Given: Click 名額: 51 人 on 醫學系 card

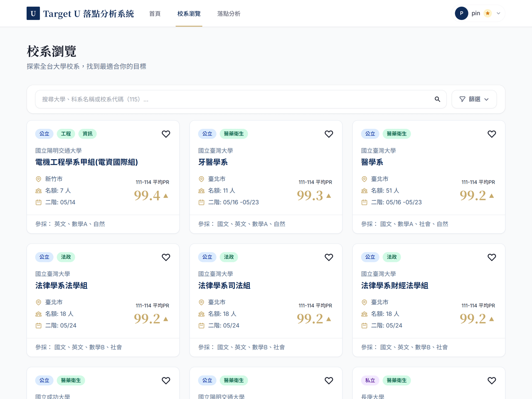Looking at the screenshot, I should pyautogui.click(x=385, y=191).
